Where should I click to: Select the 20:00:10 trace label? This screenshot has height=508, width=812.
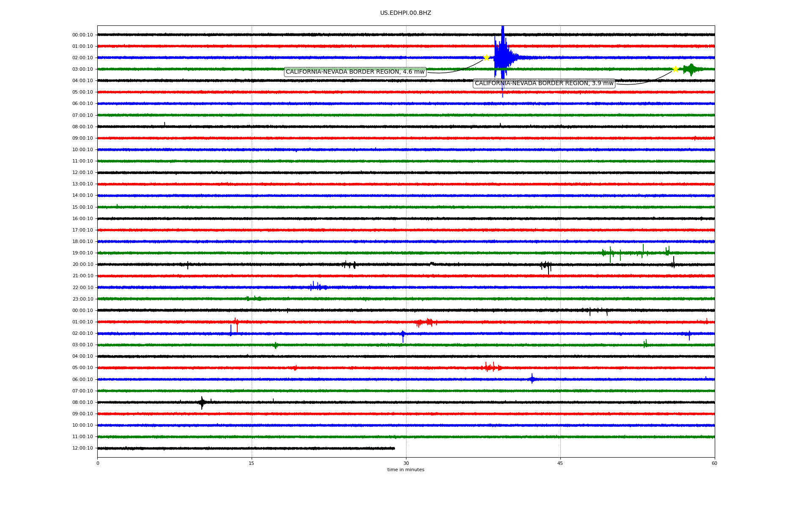tap(82, 265)
